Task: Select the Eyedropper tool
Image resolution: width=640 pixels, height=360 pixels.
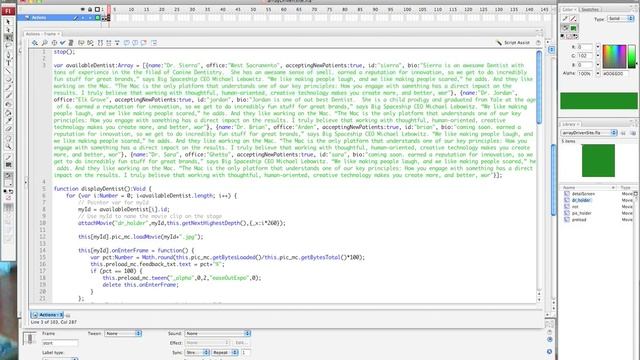Action: [x=8, y=120]
